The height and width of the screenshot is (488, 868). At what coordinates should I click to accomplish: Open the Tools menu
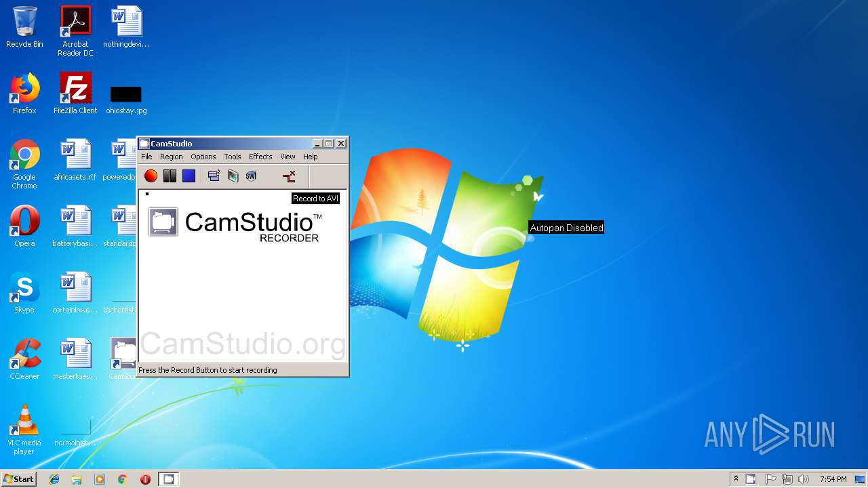coord(233,157)
